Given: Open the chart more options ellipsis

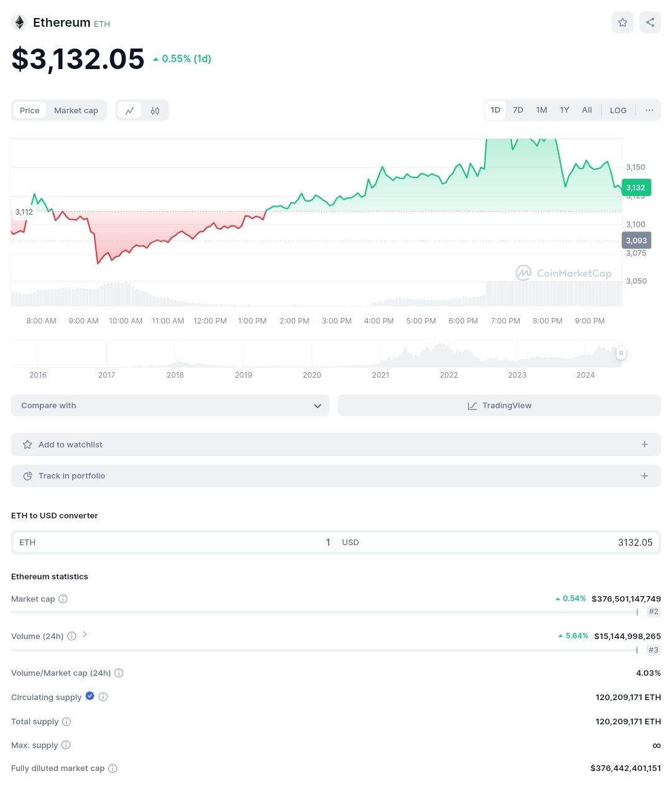Looking at the screenshot, I should (x=649, y=110).
